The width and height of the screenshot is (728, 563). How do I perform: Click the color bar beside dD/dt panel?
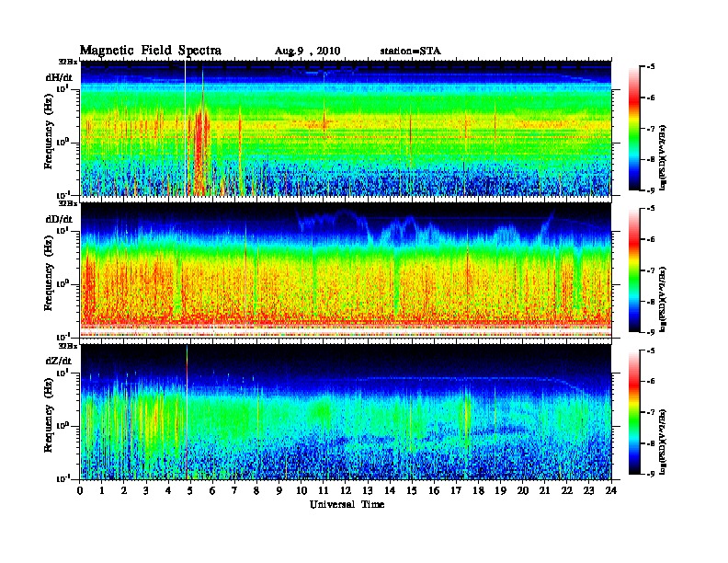[x=634, y=270]
